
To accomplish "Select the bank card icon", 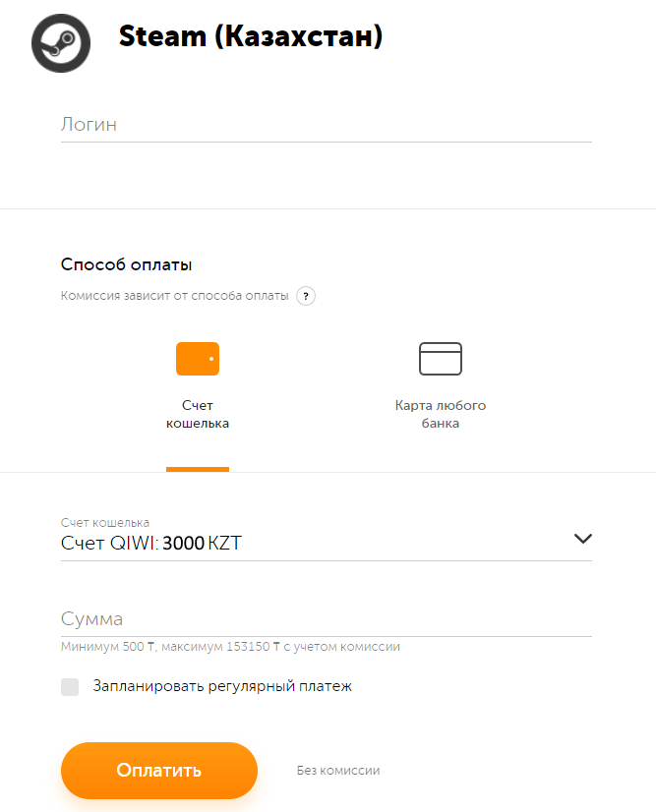I will coord(440,359).
